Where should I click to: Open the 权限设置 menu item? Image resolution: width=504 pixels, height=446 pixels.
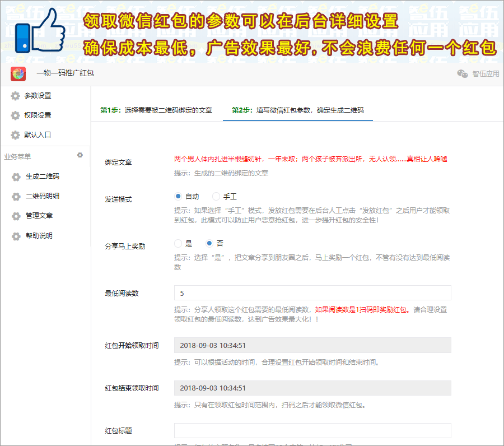[x=38, y=115]
